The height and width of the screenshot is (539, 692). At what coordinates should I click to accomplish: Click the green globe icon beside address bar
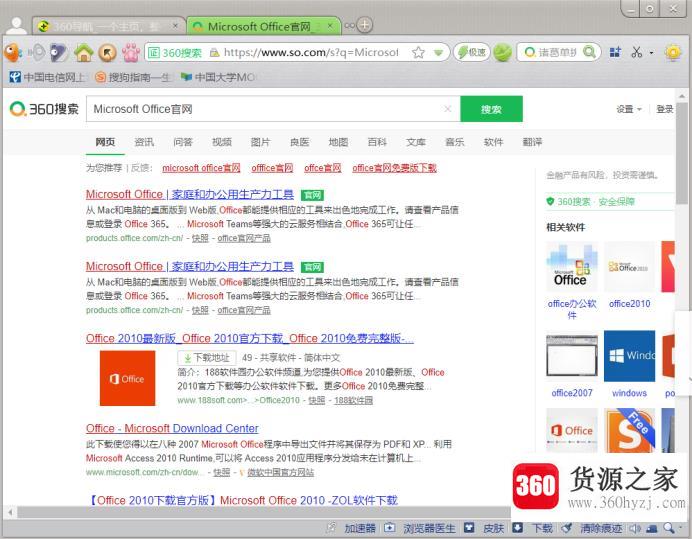coord(502,53)
